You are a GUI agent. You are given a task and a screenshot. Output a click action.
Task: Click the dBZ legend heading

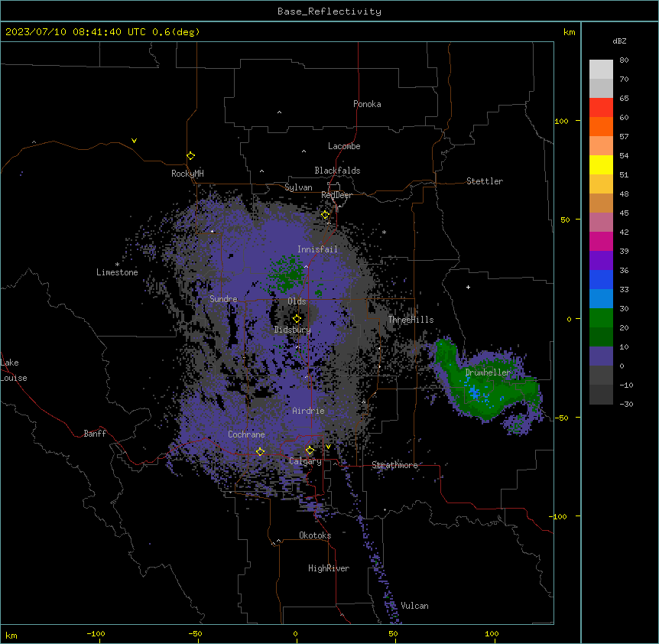coord(619,41)
